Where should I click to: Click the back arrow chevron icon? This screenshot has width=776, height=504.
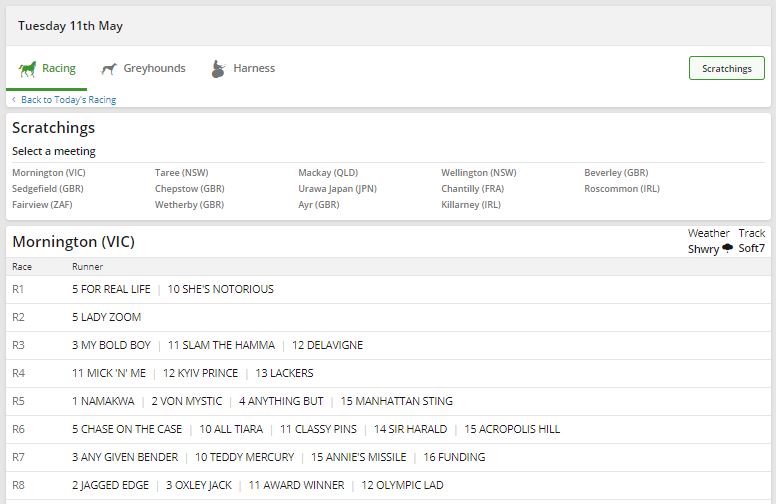(14, 100)
